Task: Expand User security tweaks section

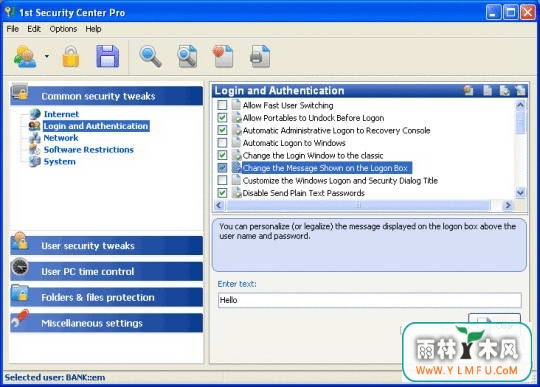Action: 107,245
